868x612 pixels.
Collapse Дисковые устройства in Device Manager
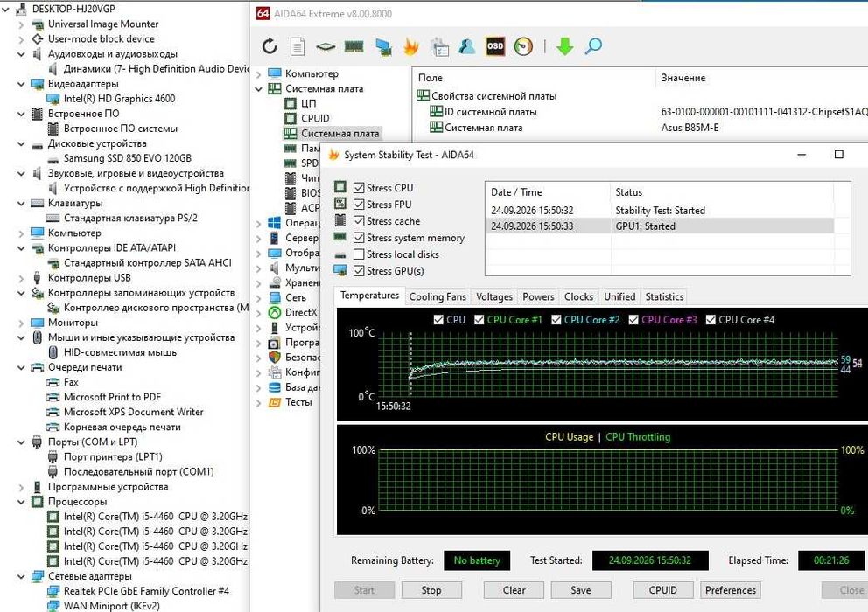[21, 144]
